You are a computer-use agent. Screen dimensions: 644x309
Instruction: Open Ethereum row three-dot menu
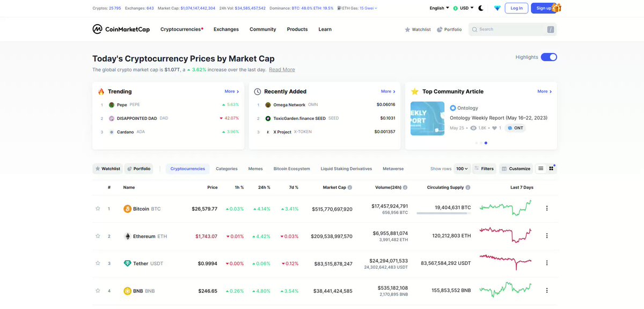pos(547,236)
